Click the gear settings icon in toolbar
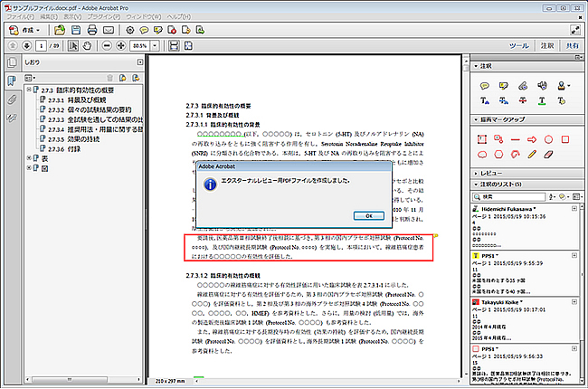The image size is (588, 389). (x=129, y=30)
